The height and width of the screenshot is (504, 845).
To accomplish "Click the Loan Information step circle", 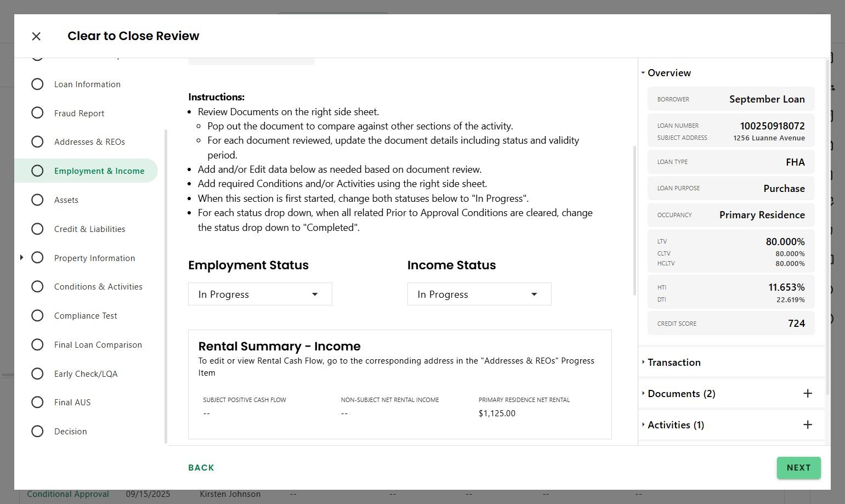I will click(x=37, y=84).
